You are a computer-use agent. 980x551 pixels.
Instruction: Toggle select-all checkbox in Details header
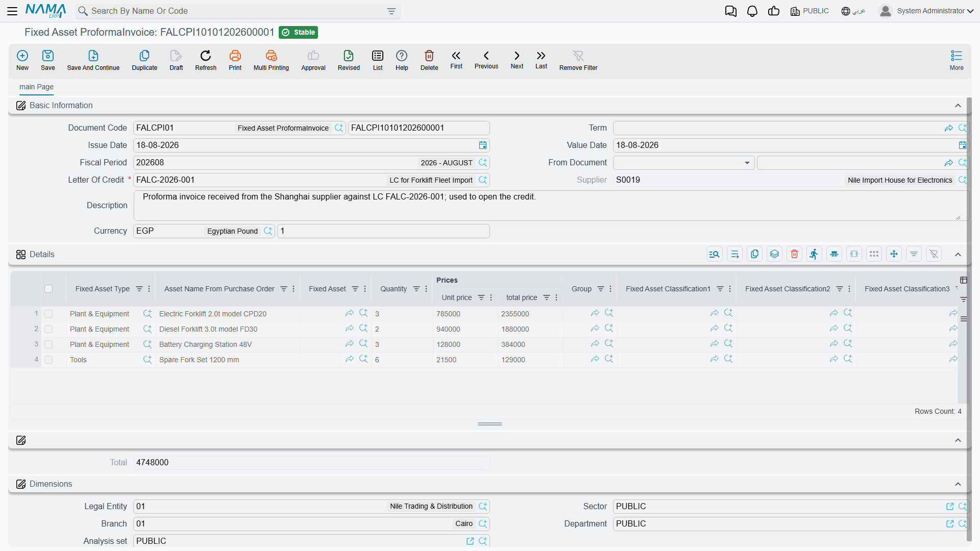(x=48, y=289)
